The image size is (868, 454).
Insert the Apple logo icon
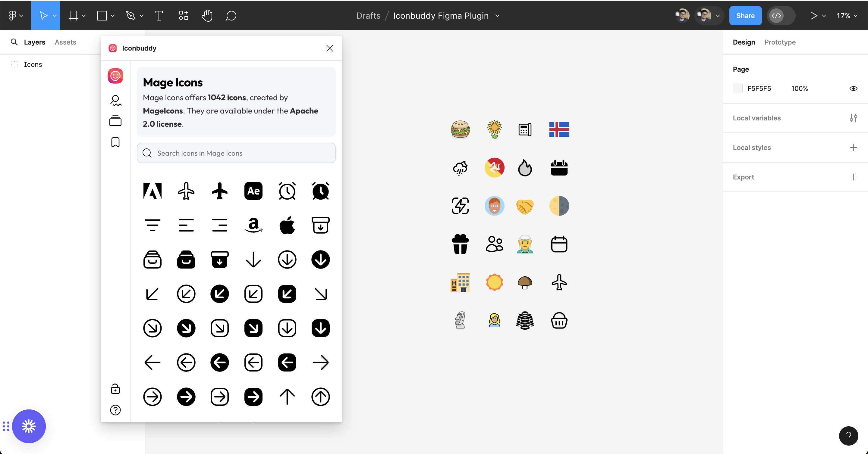tap(287, 225)
